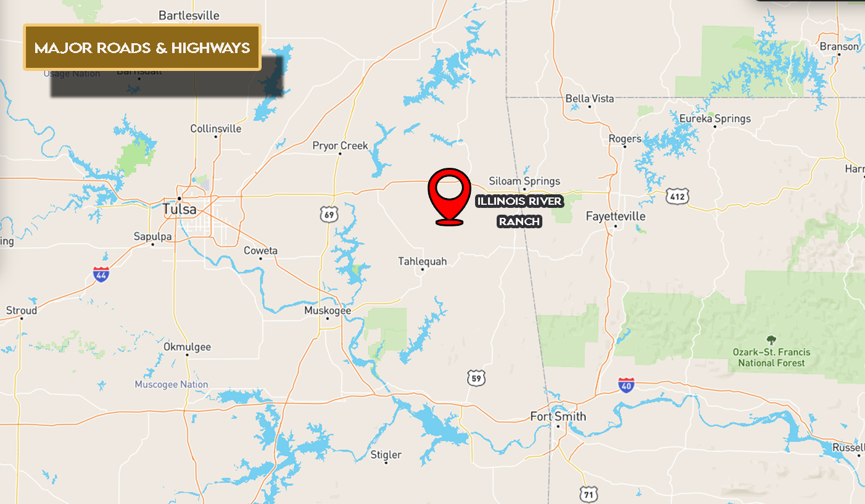Click the Eureka Springs label
Image resolution: width=865 pixels, height=504 pixels.
715,118
